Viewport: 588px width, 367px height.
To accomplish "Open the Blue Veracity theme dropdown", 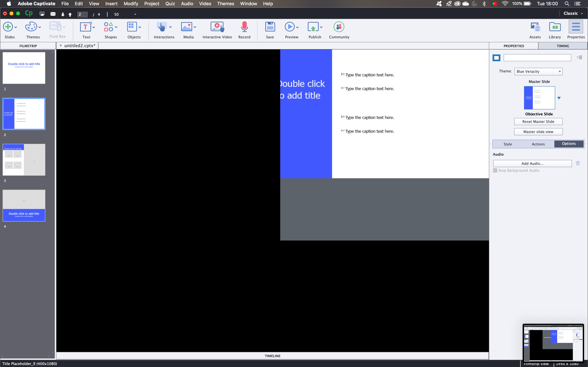I will point(538,71).
